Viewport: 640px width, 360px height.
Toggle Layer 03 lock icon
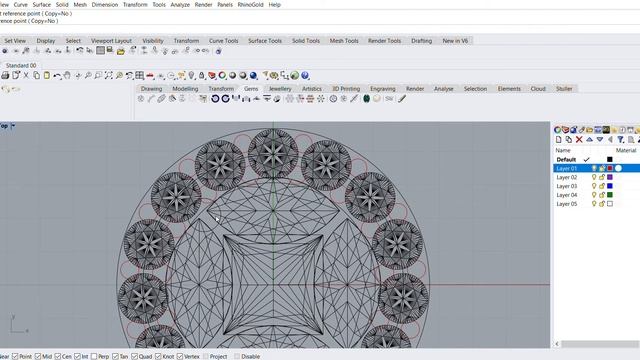[602, 186]
